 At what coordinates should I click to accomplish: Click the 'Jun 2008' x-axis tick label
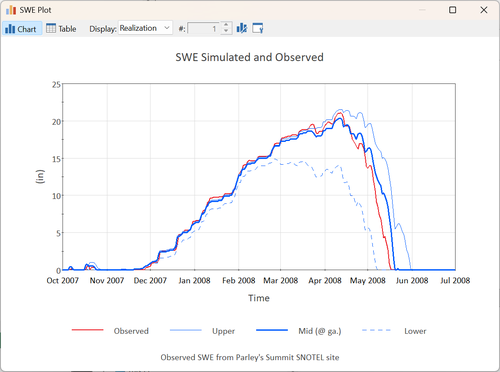tap(412, 281)
